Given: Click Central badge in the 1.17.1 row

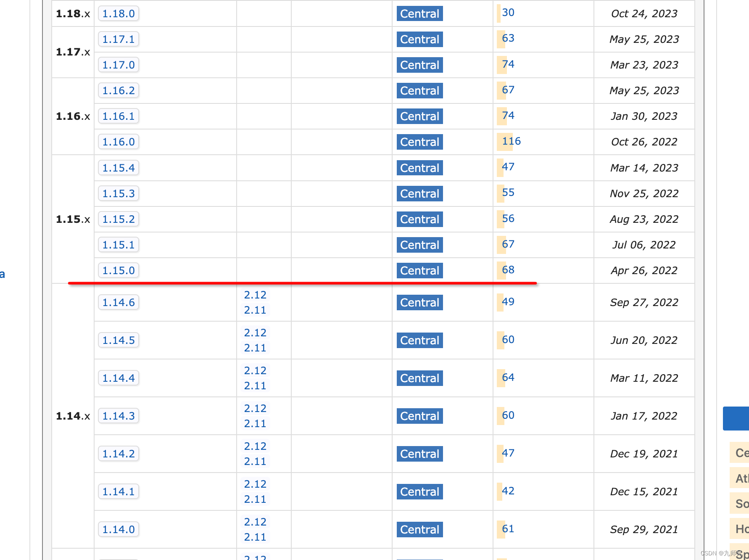Looking at the screenshot, I should click(x=419, y=39).
